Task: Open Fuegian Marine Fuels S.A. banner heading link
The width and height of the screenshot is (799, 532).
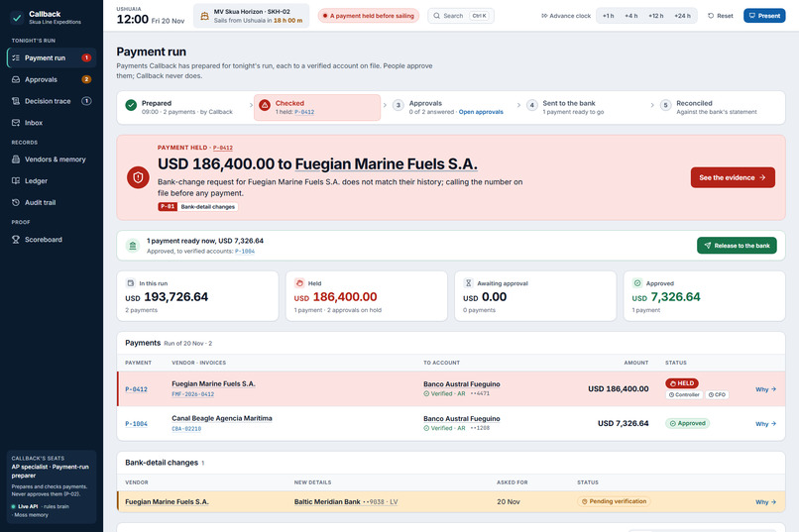Action: point(386,163)
